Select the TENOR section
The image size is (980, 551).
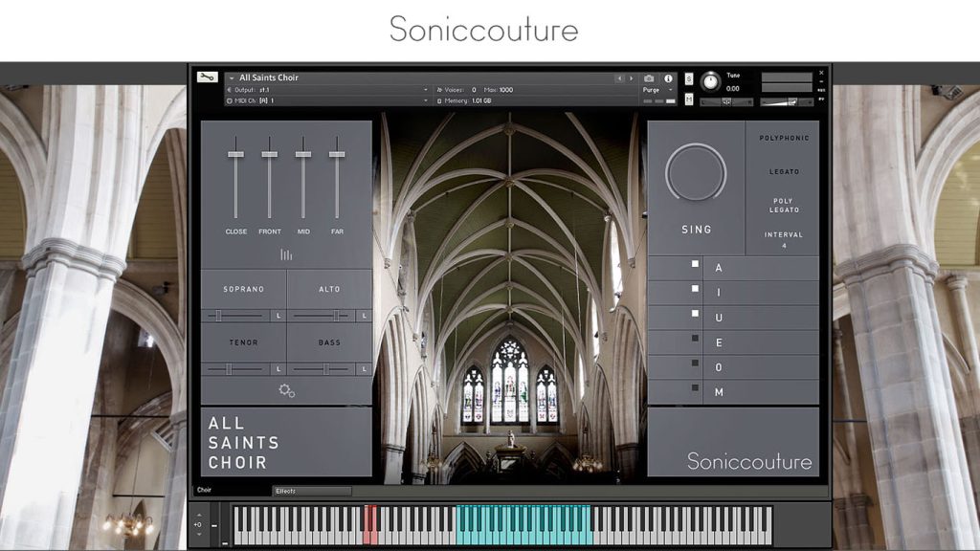click(x=244, y=342)
